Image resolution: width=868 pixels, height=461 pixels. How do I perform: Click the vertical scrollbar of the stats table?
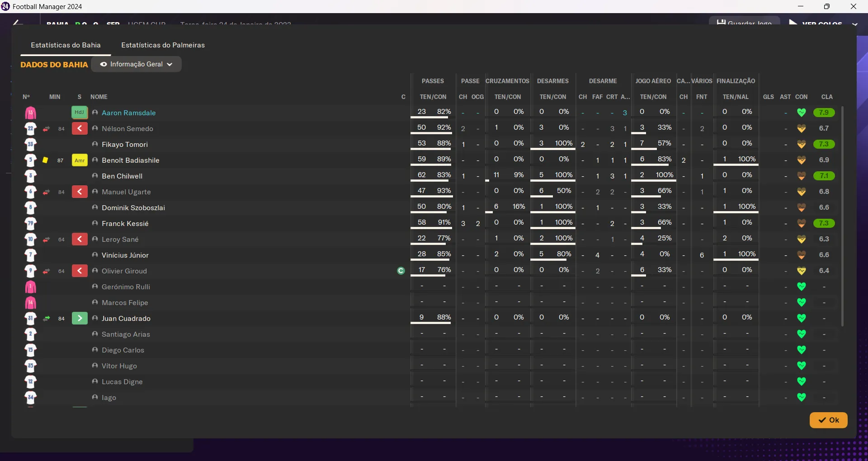[x=842, y=216]
